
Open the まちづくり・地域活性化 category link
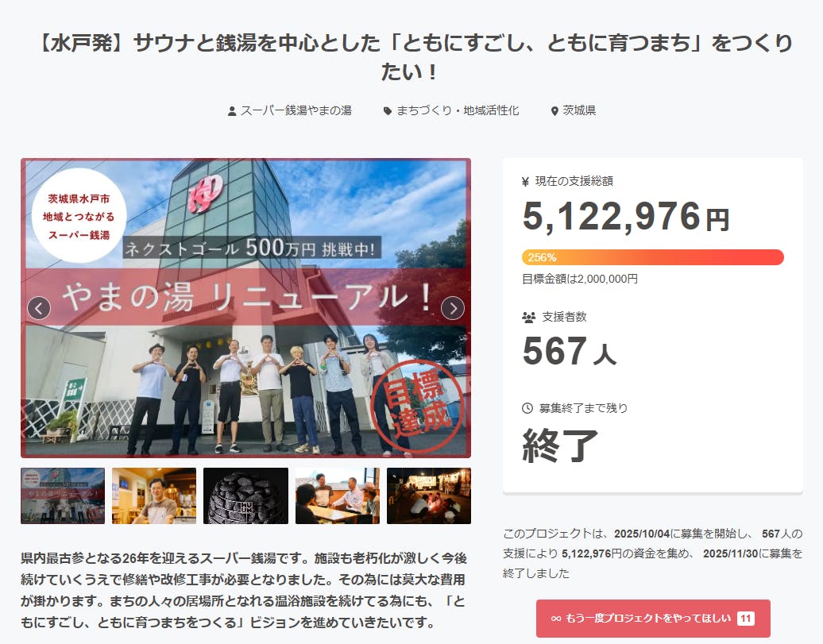click(458, 111)
